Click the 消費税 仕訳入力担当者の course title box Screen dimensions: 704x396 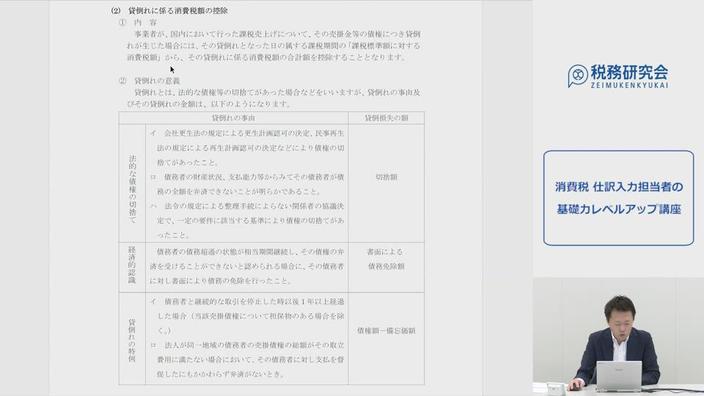point(618,198)
